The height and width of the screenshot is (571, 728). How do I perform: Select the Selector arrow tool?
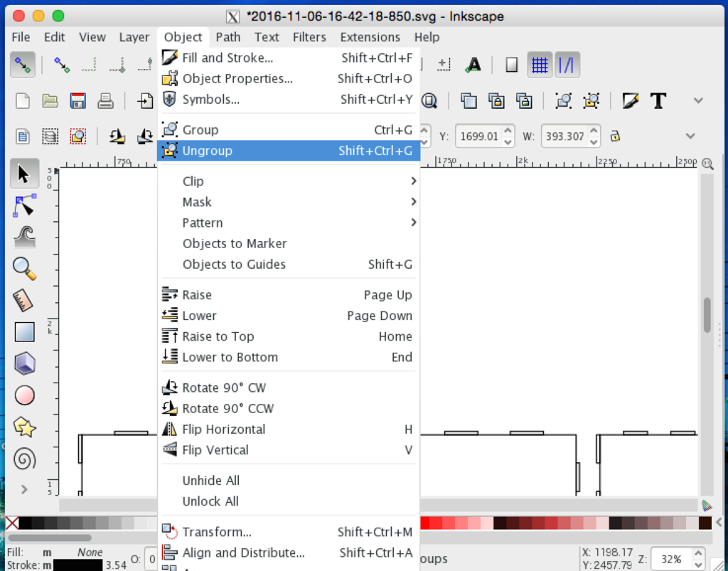point(24,174)
